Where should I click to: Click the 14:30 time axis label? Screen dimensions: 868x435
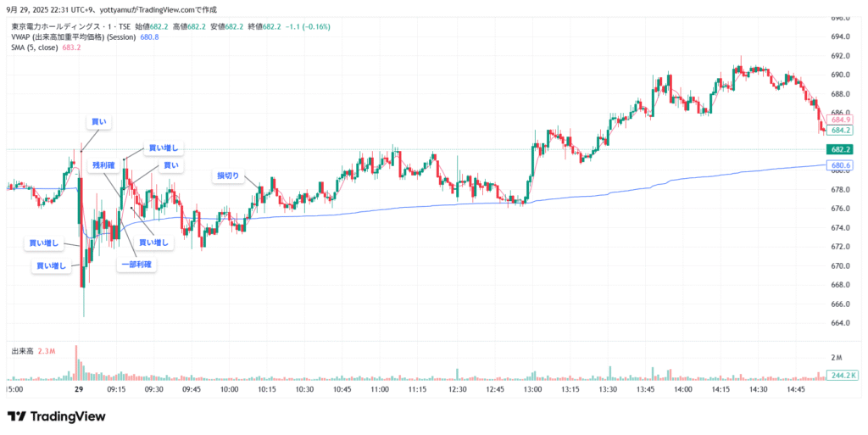pos(759,389)
